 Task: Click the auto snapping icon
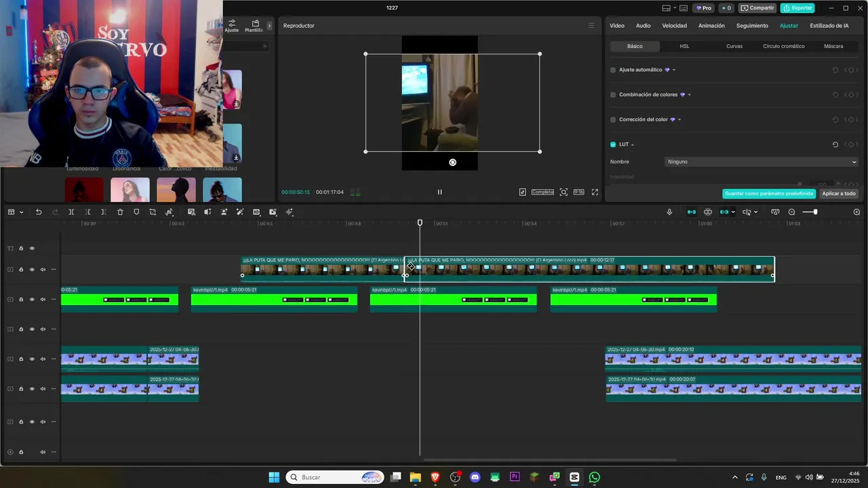708,212
